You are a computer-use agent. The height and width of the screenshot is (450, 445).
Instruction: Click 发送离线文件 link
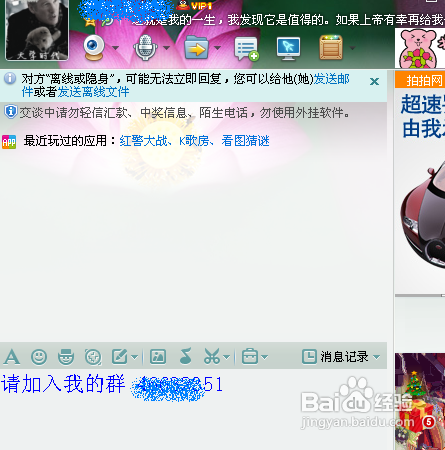(93, 92)
